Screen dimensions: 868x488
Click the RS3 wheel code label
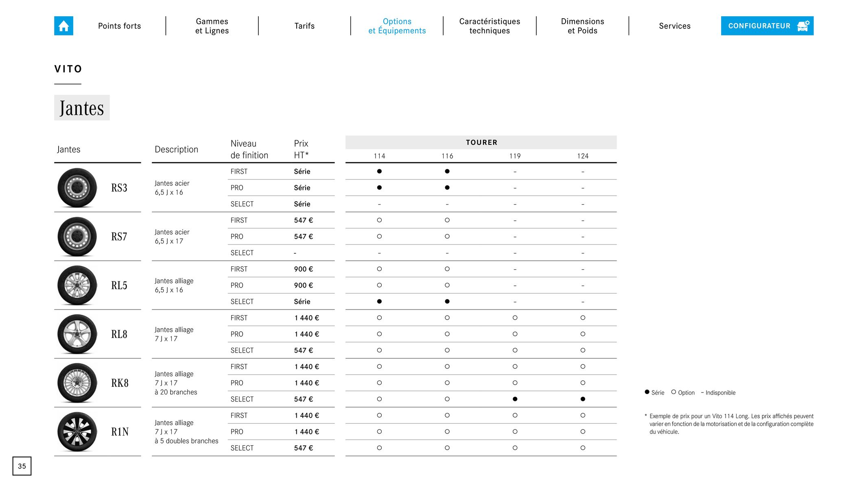(x=119, y=188)
